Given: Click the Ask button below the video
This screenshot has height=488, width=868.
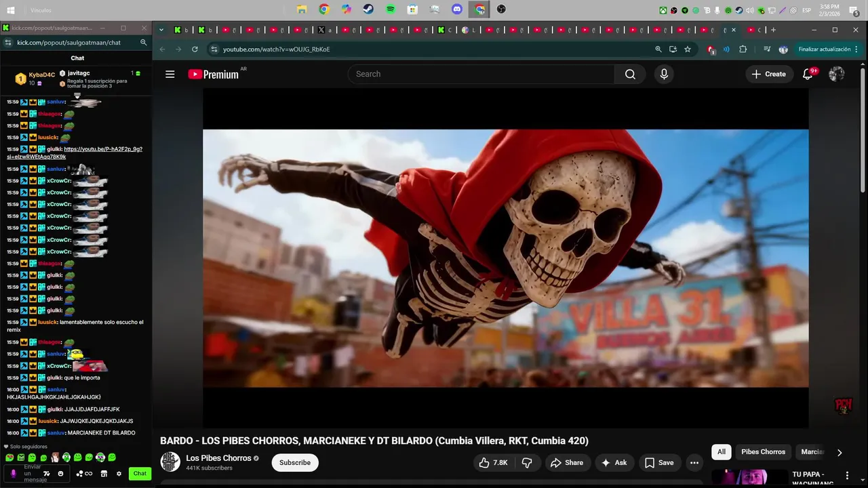Looking at the screenshot, I should 614,463.
